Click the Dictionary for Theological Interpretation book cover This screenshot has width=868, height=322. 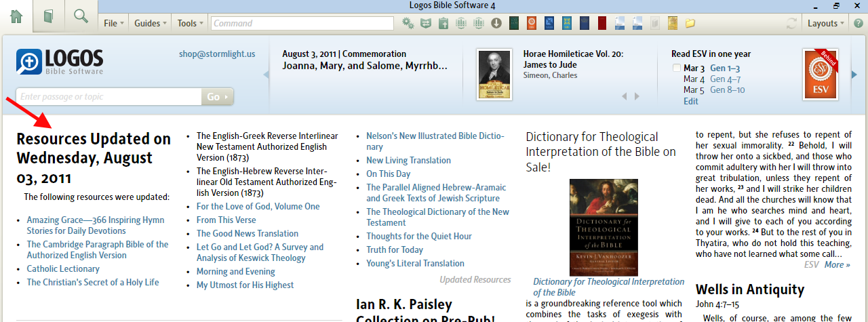604,226
